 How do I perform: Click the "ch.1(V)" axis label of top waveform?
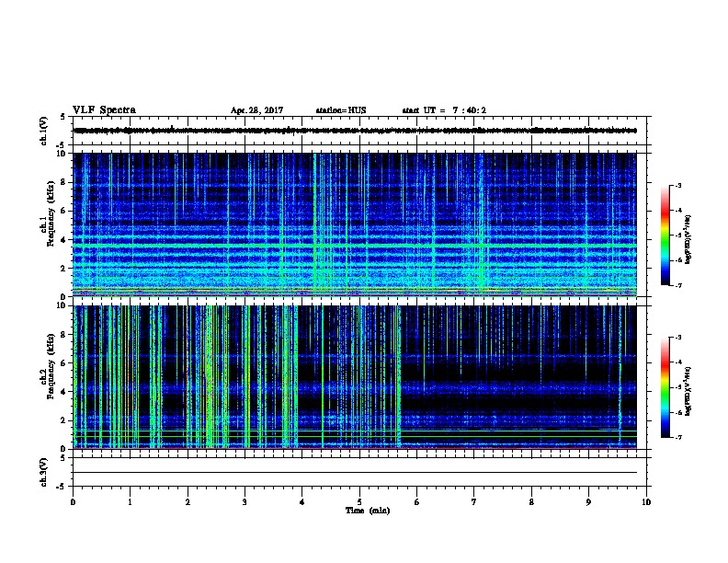[x=43, y=131]
